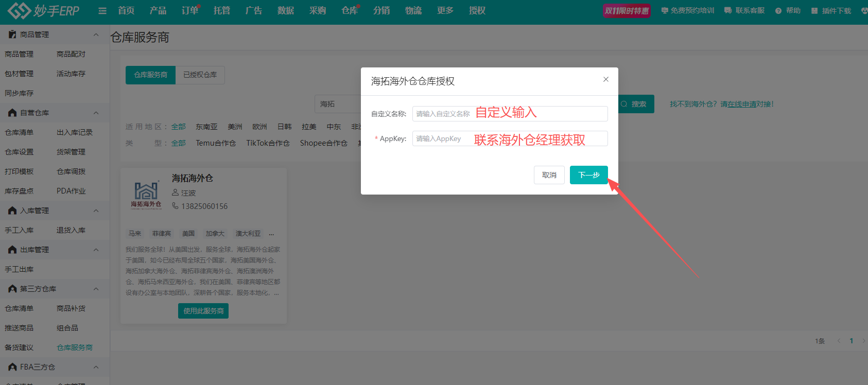Collapse the FBA三方仓 sidebar section

[96, 367]
